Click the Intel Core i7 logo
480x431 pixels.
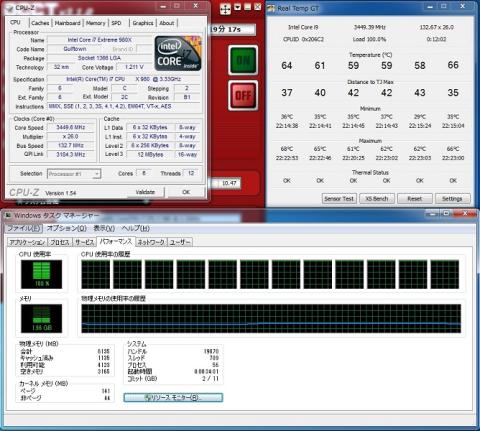click(x=178, y=53)
